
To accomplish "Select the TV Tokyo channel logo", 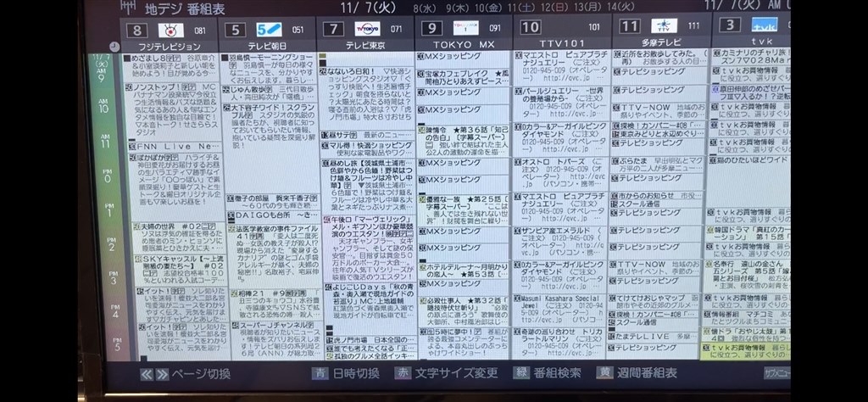I will point(368,29).
